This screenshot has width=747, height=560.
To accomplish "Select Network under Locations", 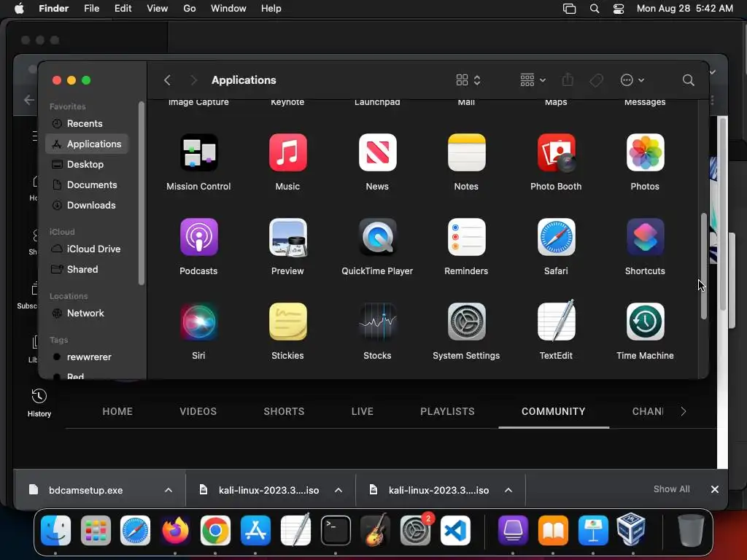I will point(88,314).
